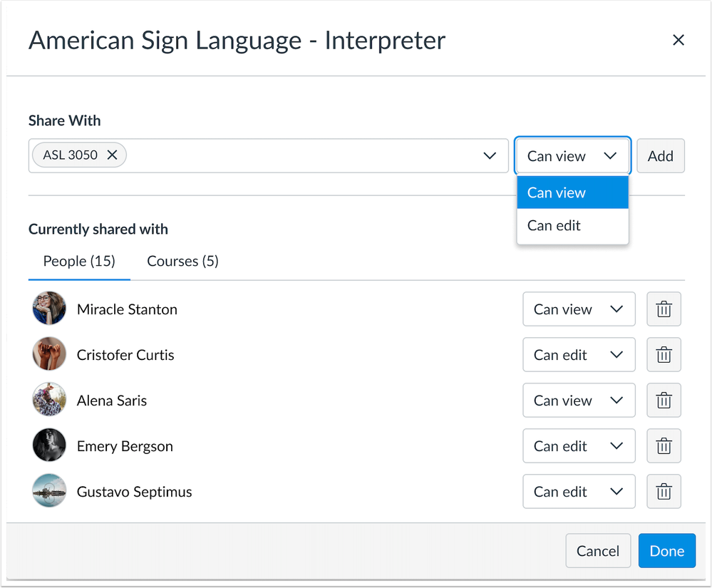
Task: Switch to the Courses (5) tab
Action: click(182, 261)
